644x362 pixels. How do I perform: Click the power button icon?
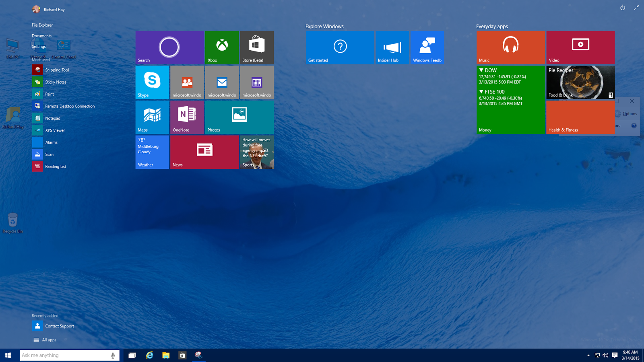tap(623, 8)
